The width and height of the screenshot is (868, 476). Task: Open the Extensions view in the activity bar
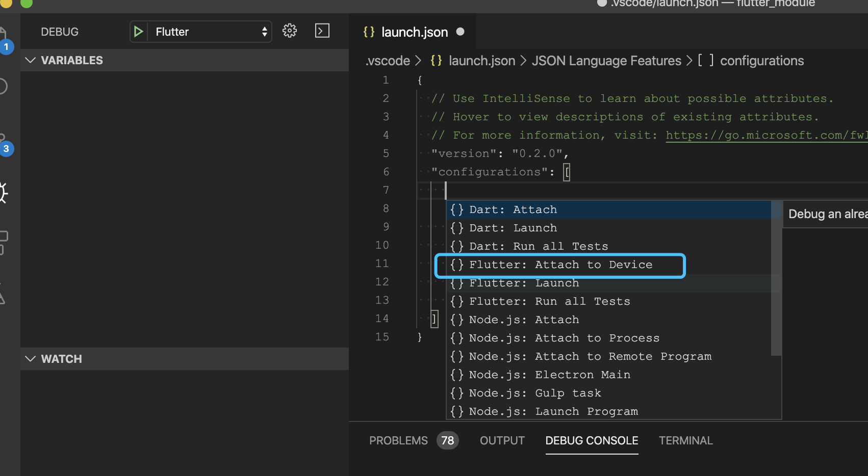(4, 243)
